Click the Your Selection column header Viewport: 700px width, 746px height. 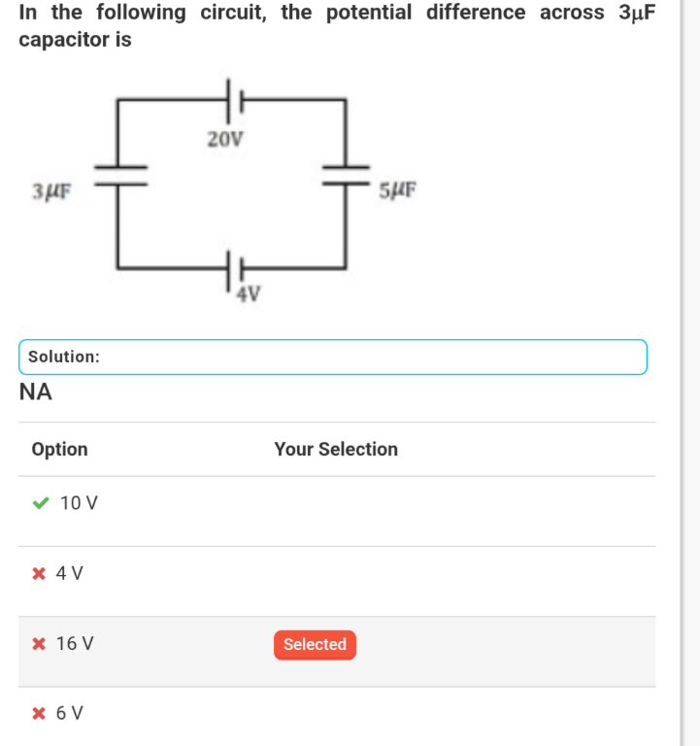click(x=336, y=449)
